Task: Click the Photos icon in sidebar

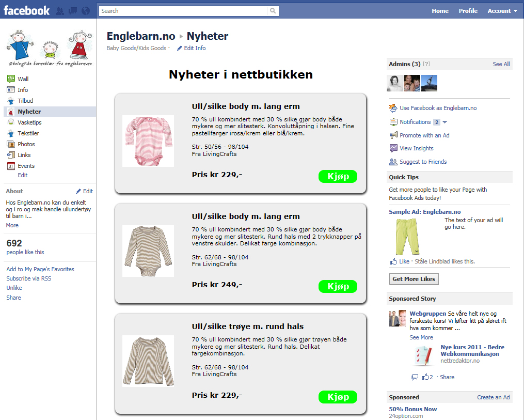Action: [x=11, y=144]
